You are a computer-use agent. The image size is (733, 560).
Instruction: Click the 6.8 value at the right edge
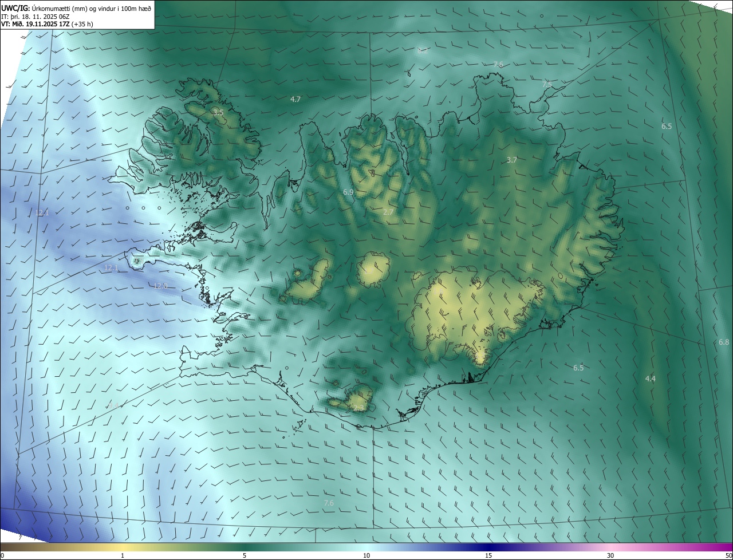point(724,342)
